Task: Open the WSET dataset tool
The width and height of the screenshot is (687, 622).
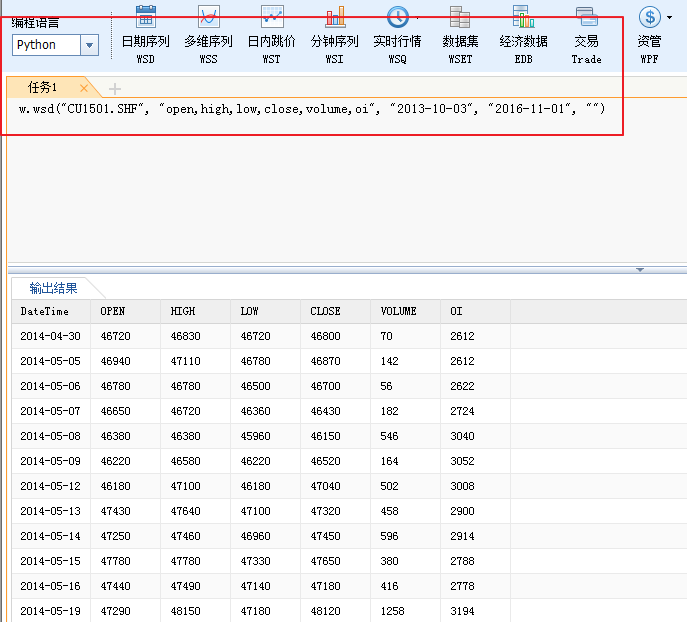Action: (x=460, y=35)
